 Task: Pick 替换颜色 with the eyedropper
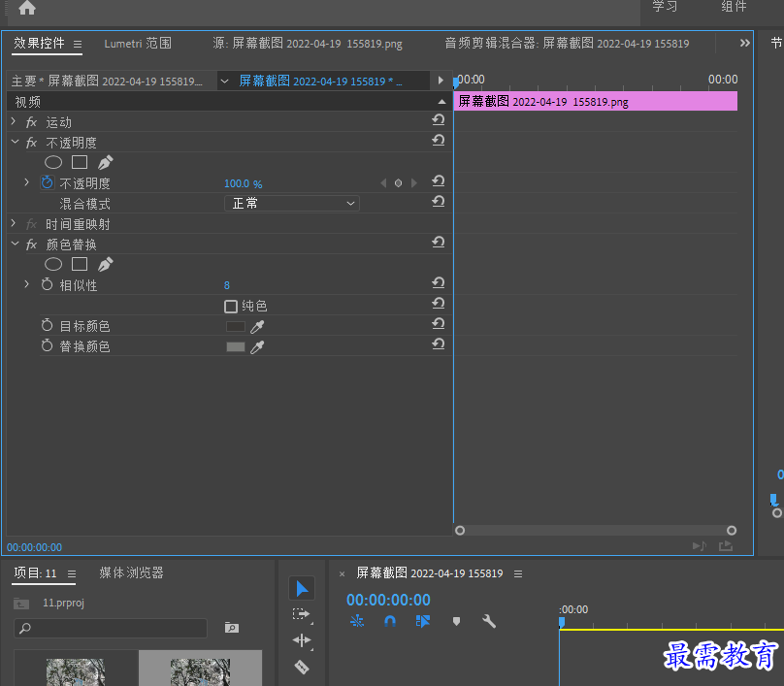coord(257,347)
